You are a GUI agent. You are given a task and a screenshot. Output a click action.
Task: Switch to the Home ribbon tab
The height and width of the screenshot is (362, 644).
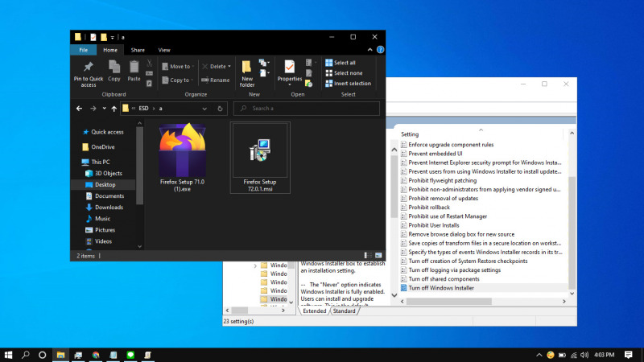tap(110, 50)
